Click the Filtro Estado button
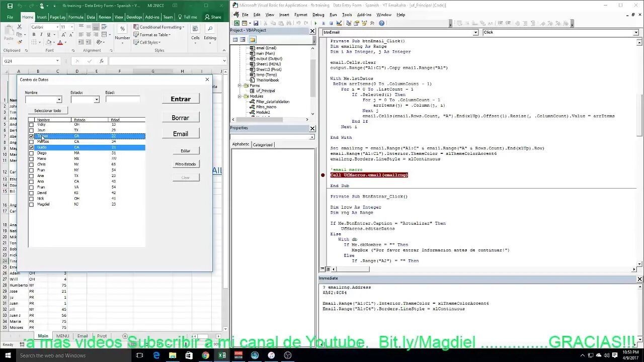This screenshot has width=644, height=362. [x=186, y=164]
